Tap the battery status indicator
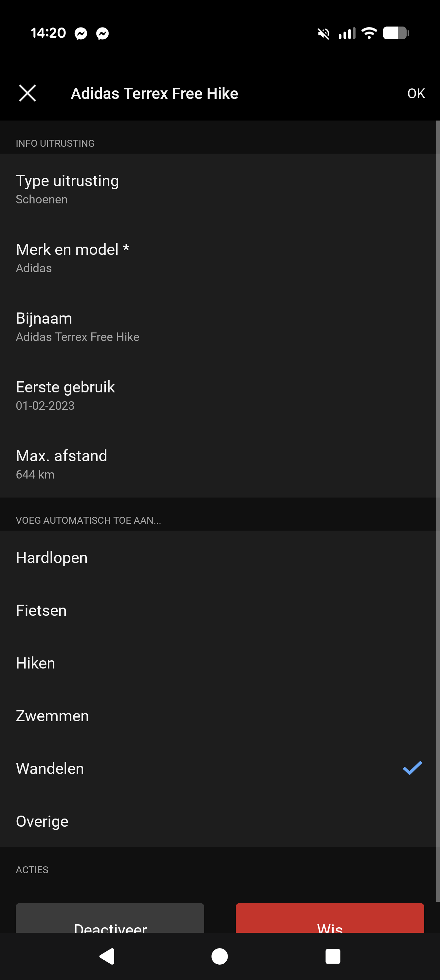The width and height of the screenshot is (440, 980). coord(395,33)
